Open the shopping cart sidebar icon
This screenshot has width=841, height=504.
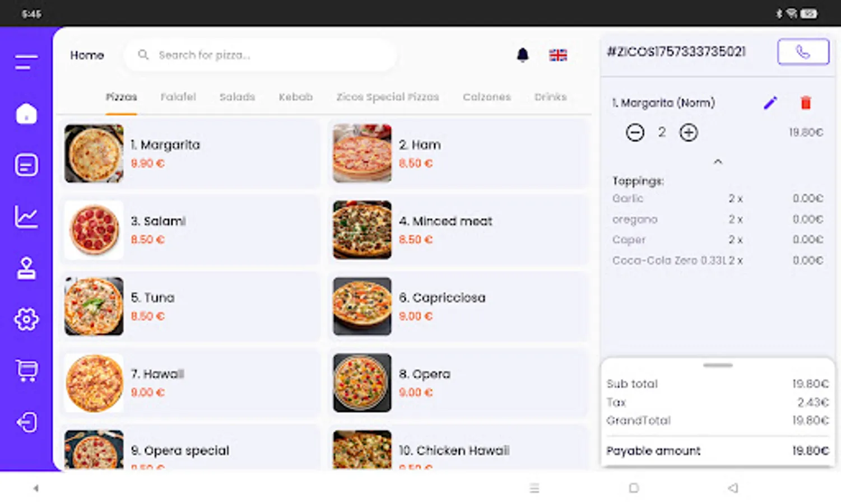[26, 370]
